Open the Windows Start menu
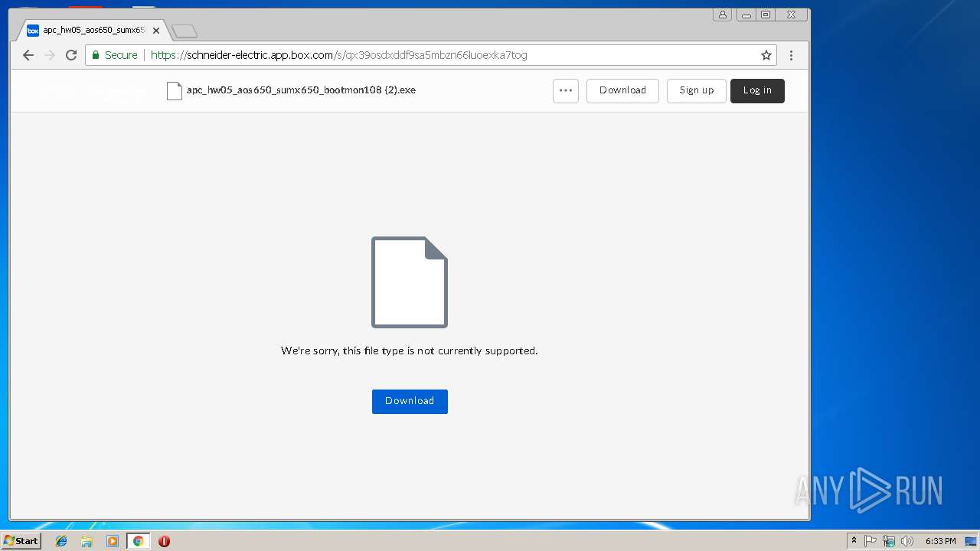The height and width of the screenshot is (551, 980). tap(21, 540)
